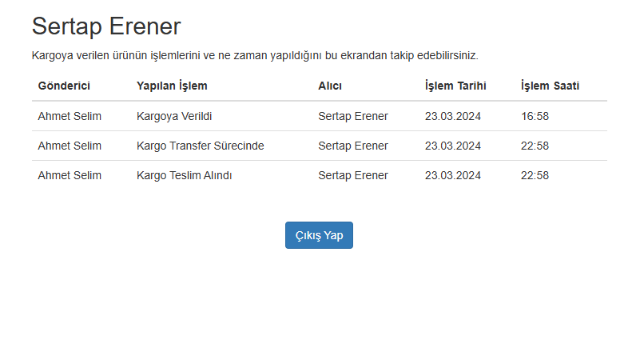Click the Çıkış Yap button
Image resolution: width=644 pixels, height=356 pixels.
point(319,235)
